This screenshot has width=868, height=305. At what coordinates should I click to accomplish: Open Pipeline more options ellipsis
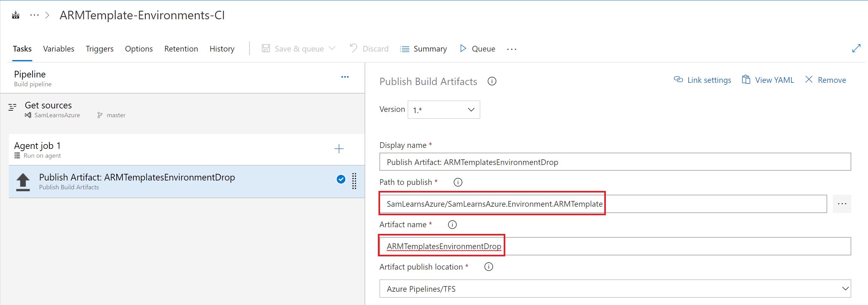pos(345,77)
